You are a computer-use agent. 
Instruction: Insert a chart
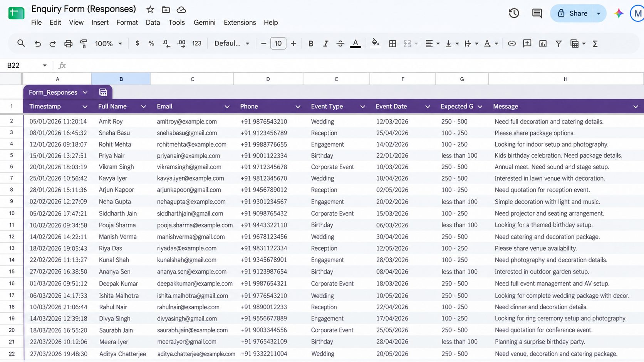[543, 44]
